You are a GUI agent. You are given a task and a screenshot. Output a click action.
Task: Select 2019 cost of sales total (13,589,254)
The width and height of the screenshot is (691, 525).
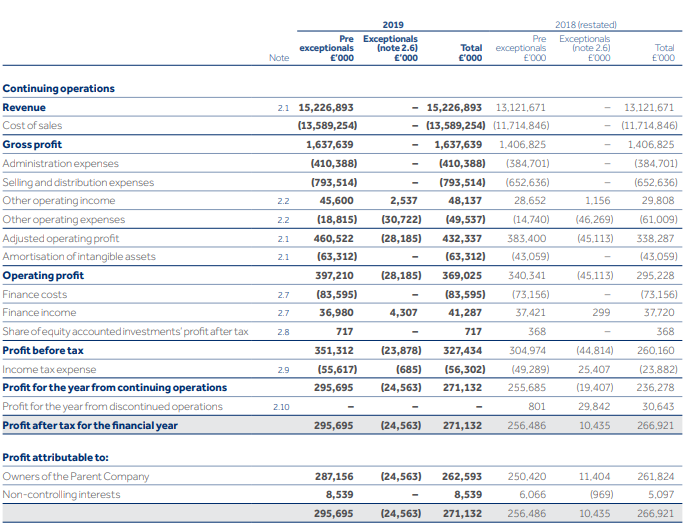(456, 126)
